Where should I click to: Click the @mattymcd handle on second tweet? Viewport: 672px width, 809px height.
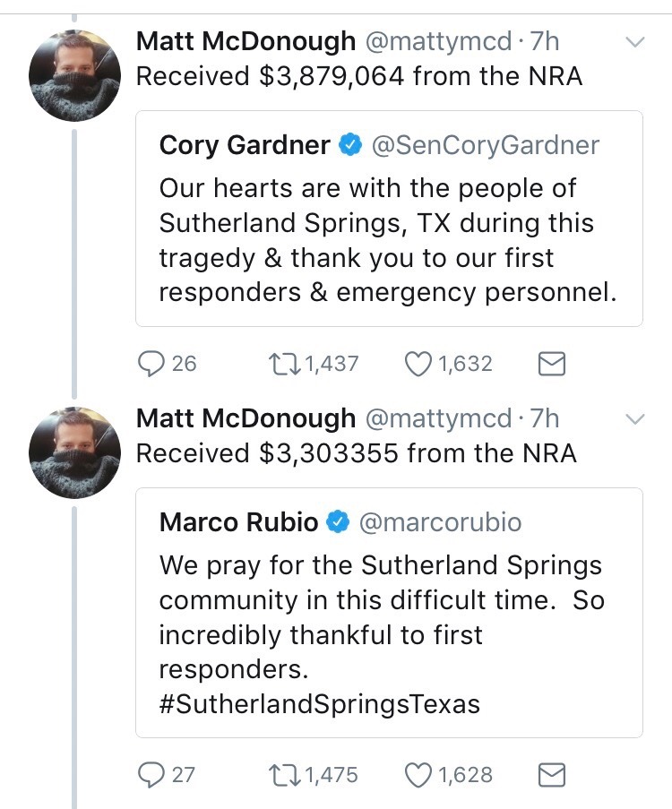pyautogui.click(x=438, y=418)
